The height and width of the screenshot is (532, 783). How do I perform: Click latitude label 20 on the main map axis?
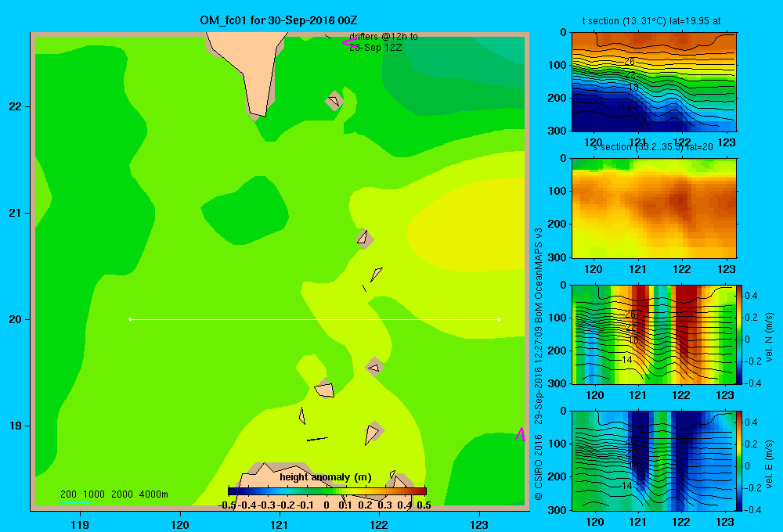[x=16, y=319]
